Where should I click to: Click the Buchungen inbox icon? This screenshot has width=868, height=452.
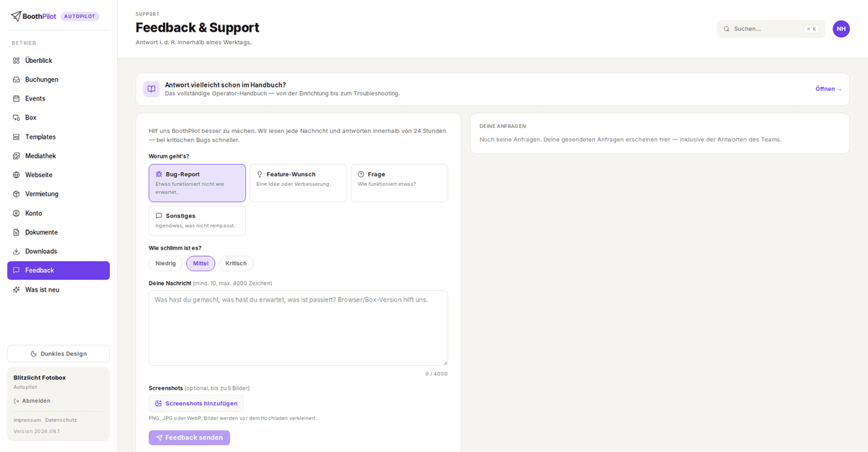(x=17, y=80)
